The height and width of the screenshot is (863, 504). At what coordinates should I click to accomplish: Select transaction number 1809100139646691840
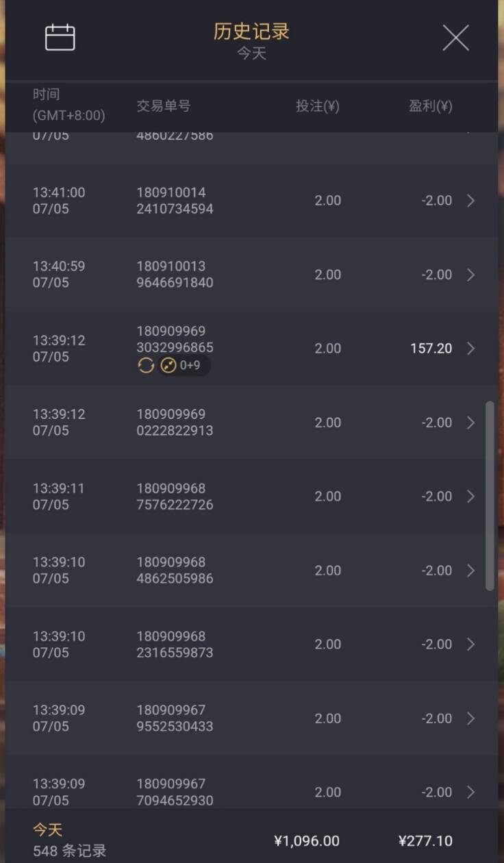[x=175, y=275]
